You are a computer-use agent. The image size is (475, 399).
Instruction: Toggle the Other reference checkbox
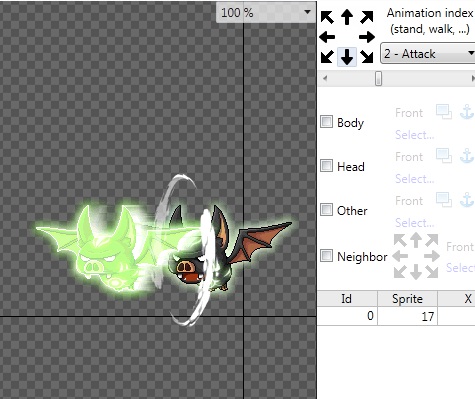[326, 210]
